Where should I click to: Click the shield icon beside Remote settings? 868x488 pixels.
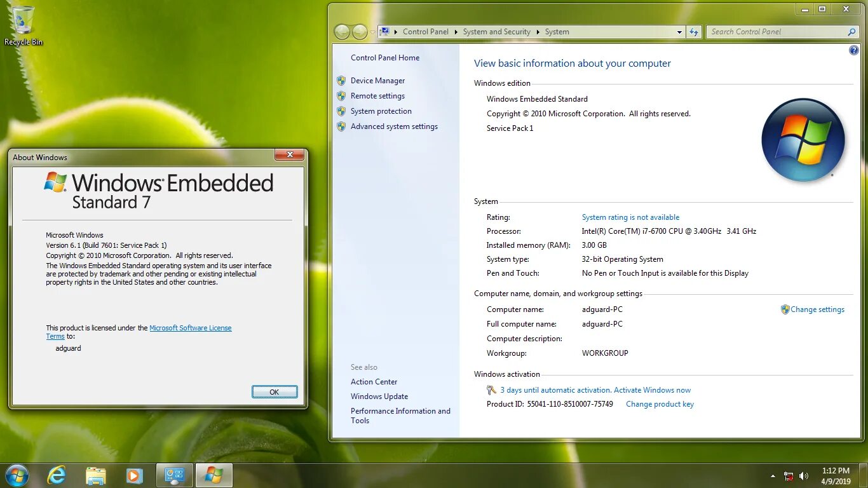coord(341,96)
